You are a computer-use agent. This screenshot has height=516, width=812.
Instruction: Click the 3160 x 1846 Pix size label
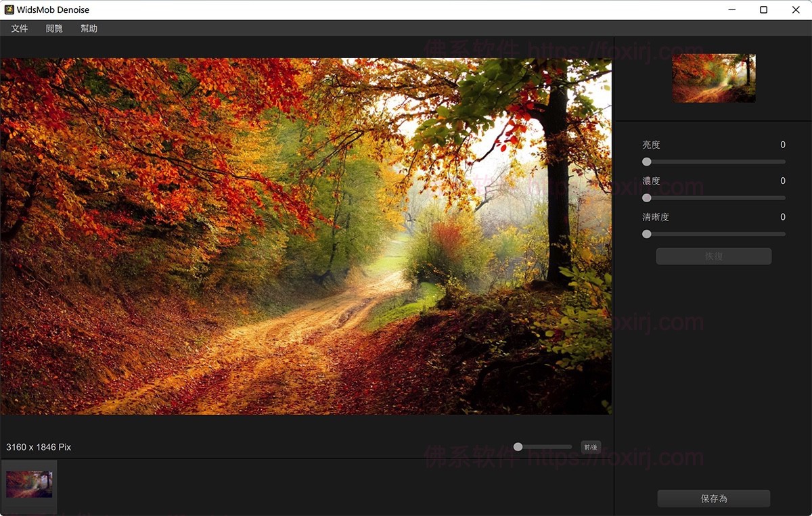(39, 447)
